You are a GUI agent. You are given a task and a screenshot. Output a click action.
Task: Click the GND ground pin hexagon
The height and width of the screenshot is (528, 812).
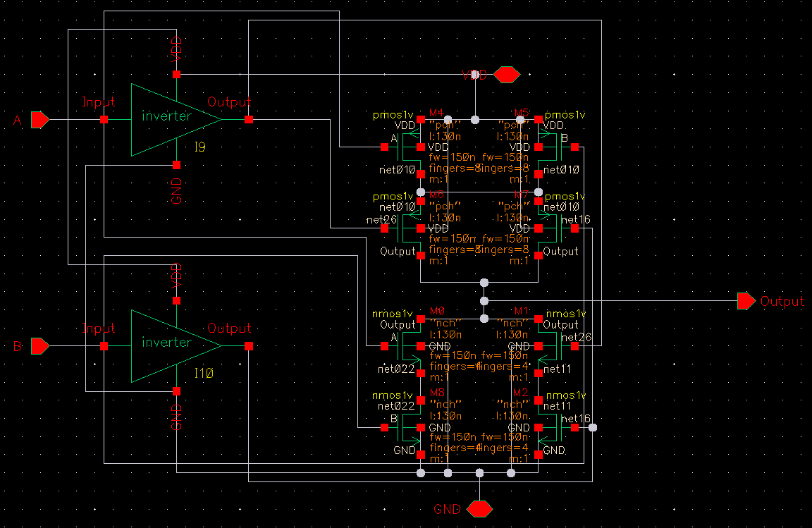(x=479, y=508)
